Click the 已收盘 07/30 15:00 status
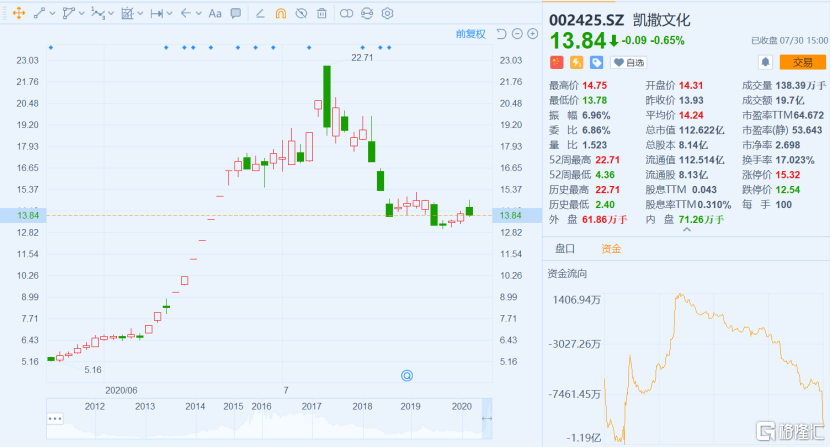831x448 pixels. (789, 41)
